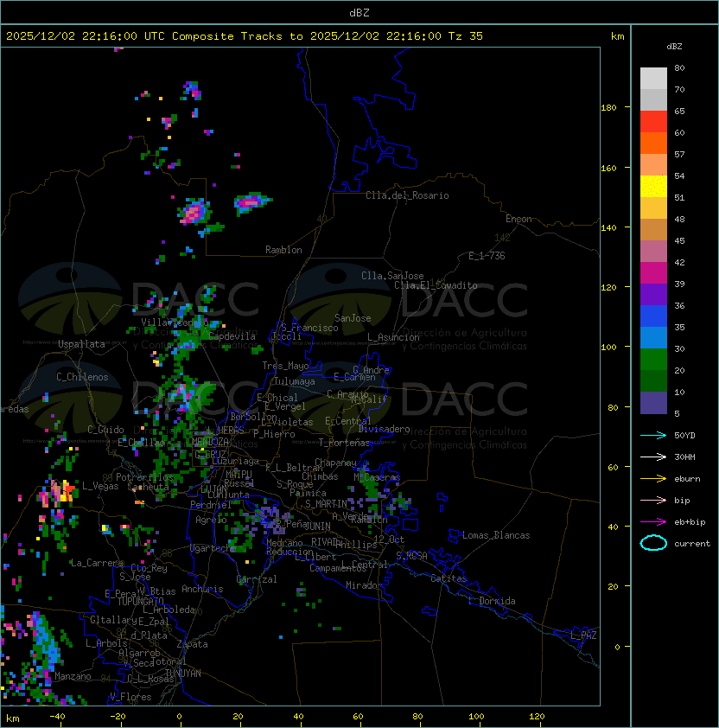Pick the red swatch between 65 and 60 dBZ
This screenshot has height=728, width=719.
point(653,122)
